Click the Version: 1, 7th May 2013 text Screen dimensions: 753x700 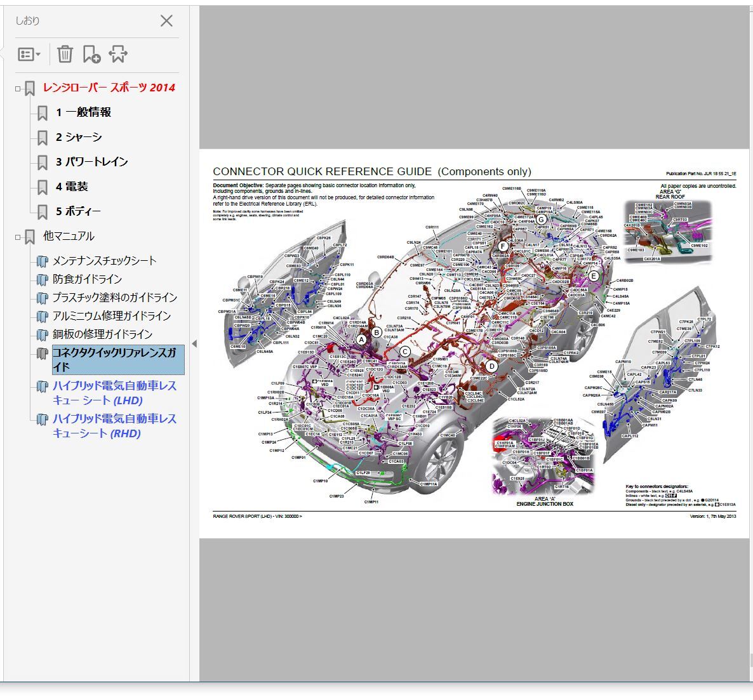point(712,517)
